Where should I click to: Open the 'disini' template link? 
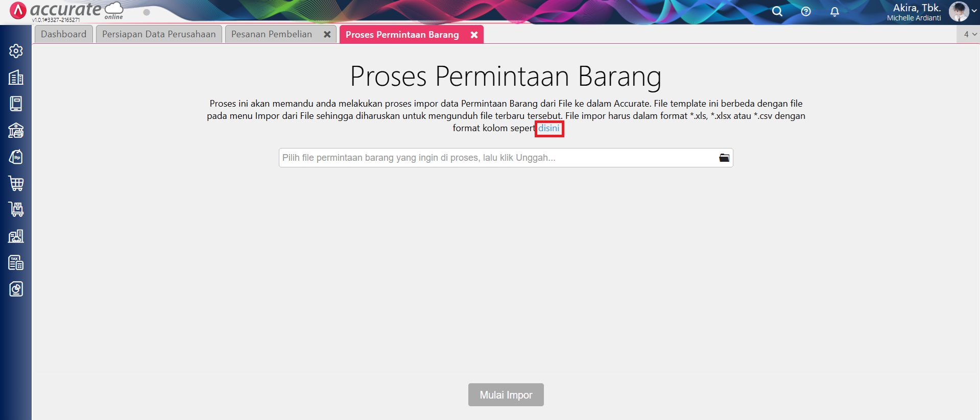(x=549, y=128)
